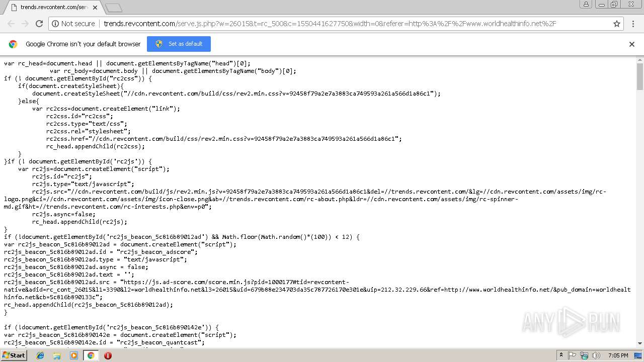Open the Windows Start menu
The width and height of the screenshot is (644, 362).
coord(14,355)
